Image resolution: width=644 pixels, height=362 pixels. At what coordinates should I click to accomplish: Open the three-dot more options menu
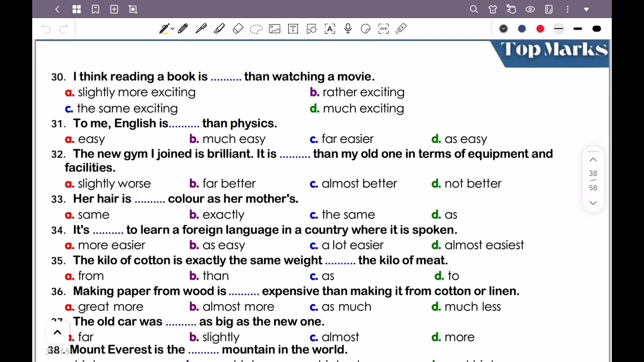pos(568,9)
